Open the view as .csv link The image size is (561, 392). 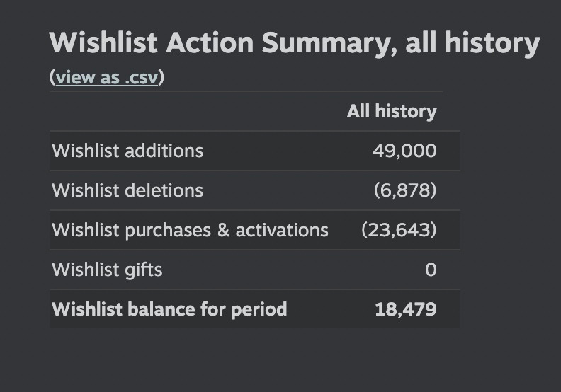(x=106, y=77)
